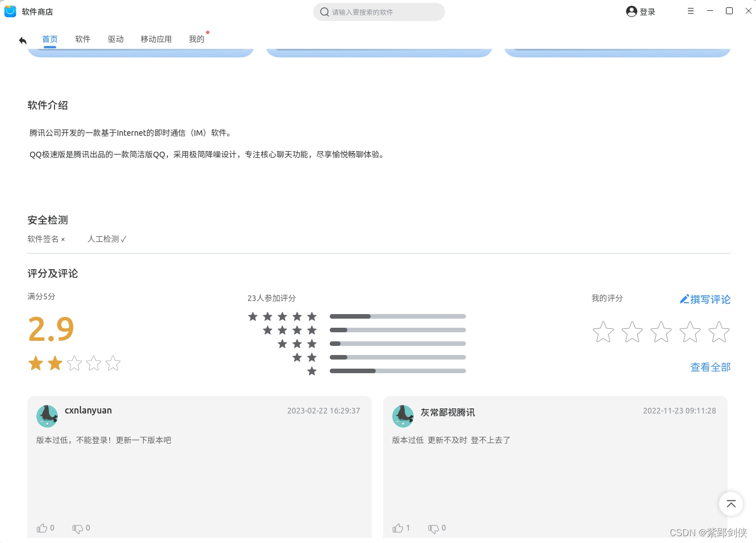Screen dimensions: 756x543
Task: Click the user account avatar icon
Action: tap(631, 11)
